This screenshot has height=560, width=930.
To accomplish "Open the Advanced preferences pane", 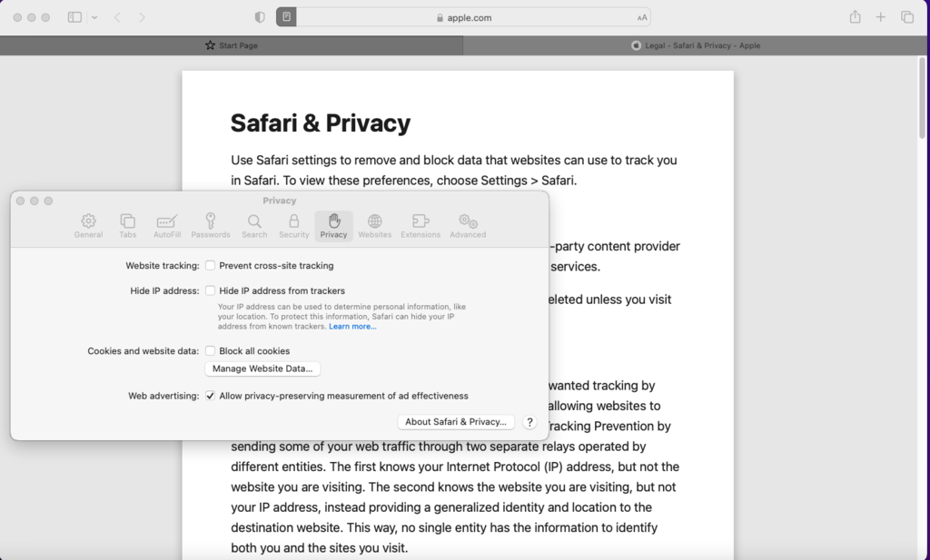I will pyautogui.click(x=468, y=226).
